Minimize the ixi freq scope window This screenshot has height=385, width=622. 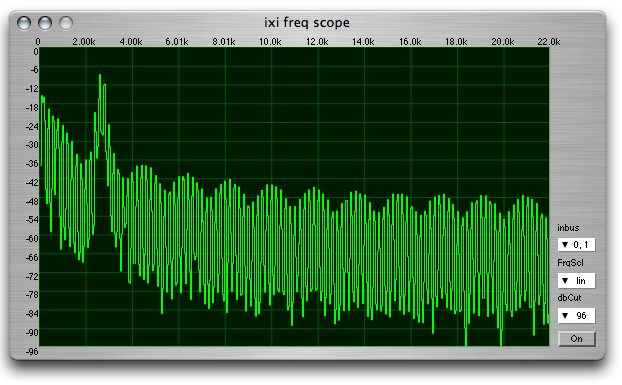click(x=45, y=23)
